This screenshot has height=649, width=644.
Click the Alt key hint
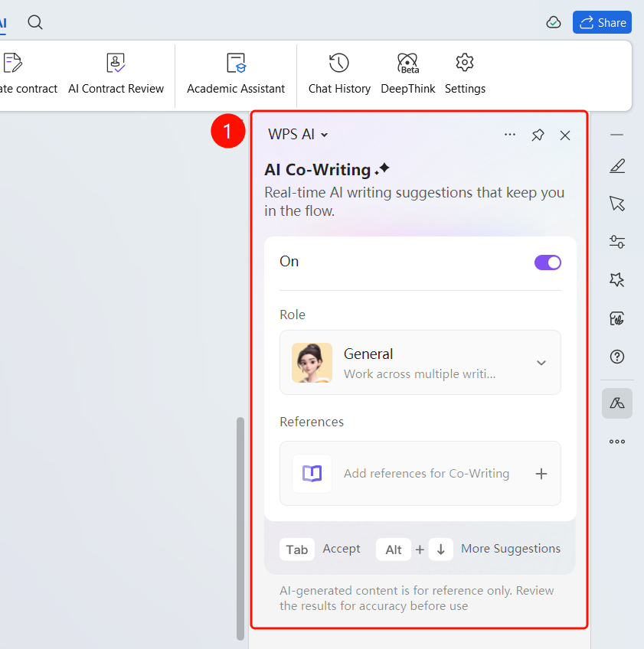[394, 550]
